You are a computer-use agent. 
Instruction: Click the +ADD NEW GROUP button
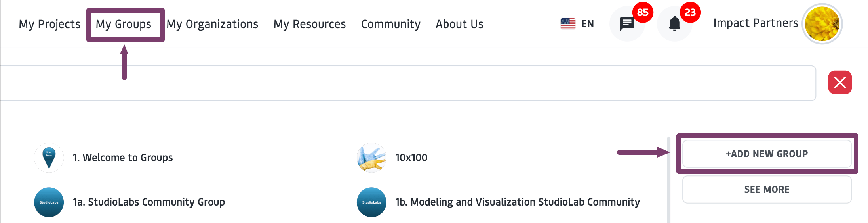(x=767, y=154)
